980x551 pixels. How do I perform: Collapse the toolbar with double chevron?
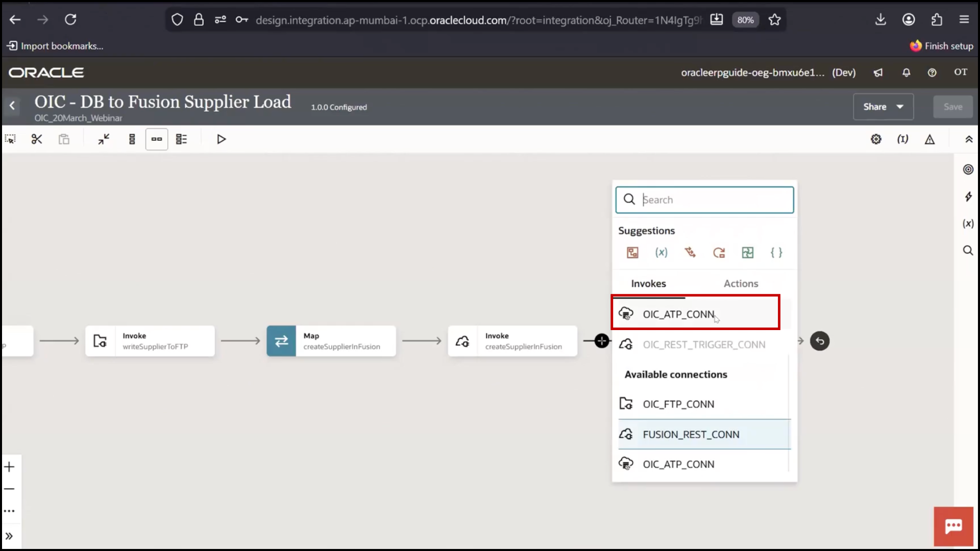(x=969, y=139)
